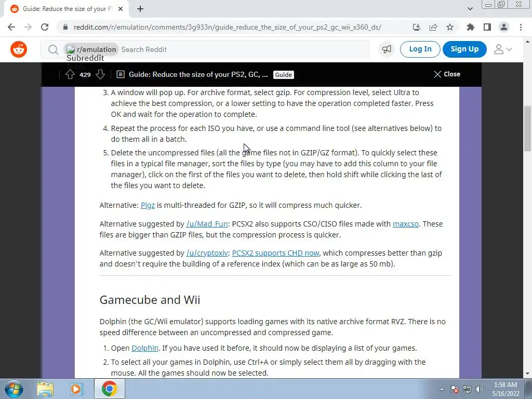Go back with browser back arrow

pos(11,27)
